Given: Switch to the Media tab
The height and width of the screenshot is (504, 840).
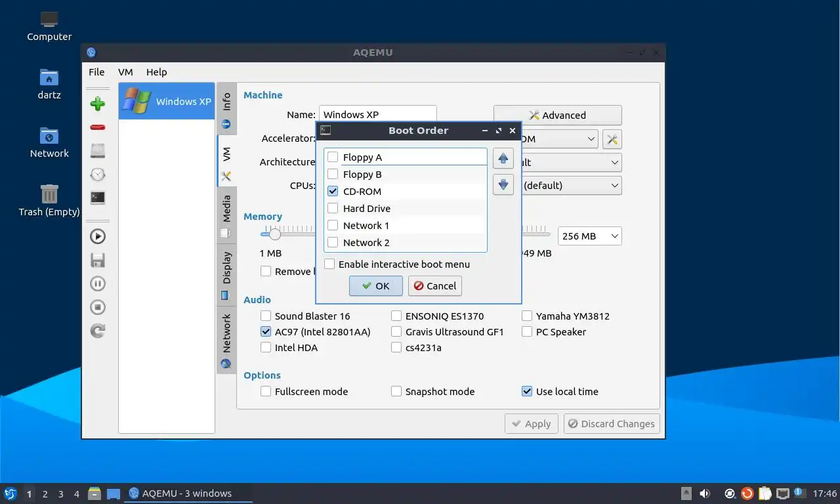Looking at the screenshot, I should (x=226, y=215).
